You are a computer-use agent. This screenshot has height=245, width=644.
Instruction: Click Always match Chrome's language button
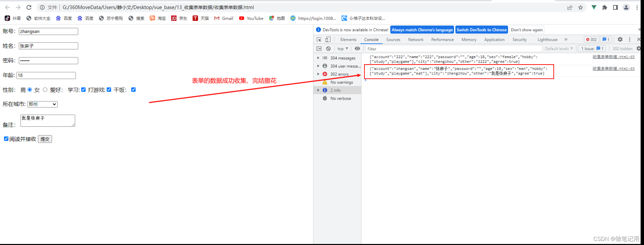tap(422, 30)
